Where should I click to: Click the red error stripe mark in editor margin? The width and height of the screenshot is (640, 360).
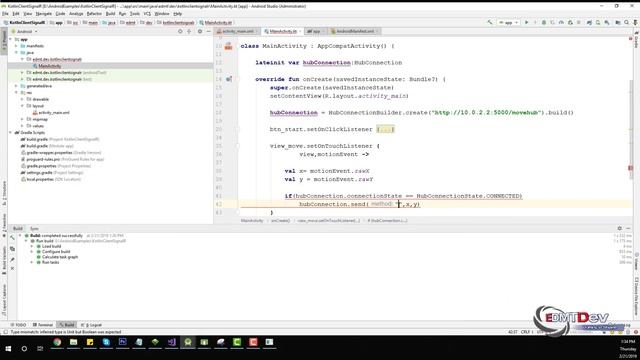pyautogui.click(x=631, y=168)
